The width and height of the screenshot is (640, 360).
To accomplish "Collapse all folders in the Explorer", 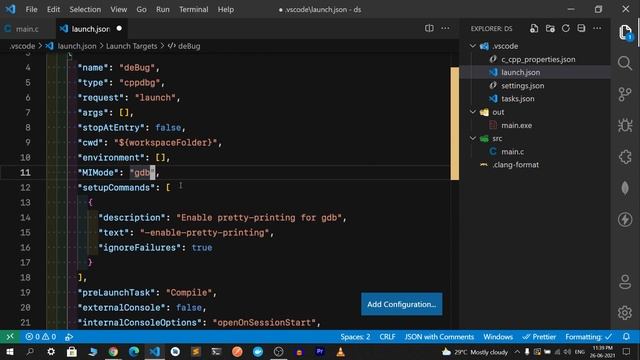I will [581, 29].
